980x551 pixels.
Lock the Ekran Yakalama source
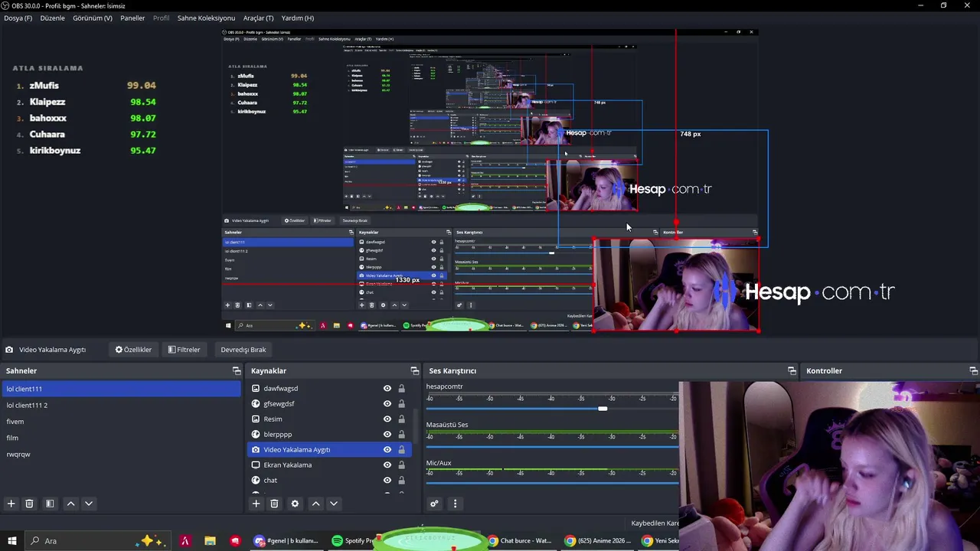point(401,465)
